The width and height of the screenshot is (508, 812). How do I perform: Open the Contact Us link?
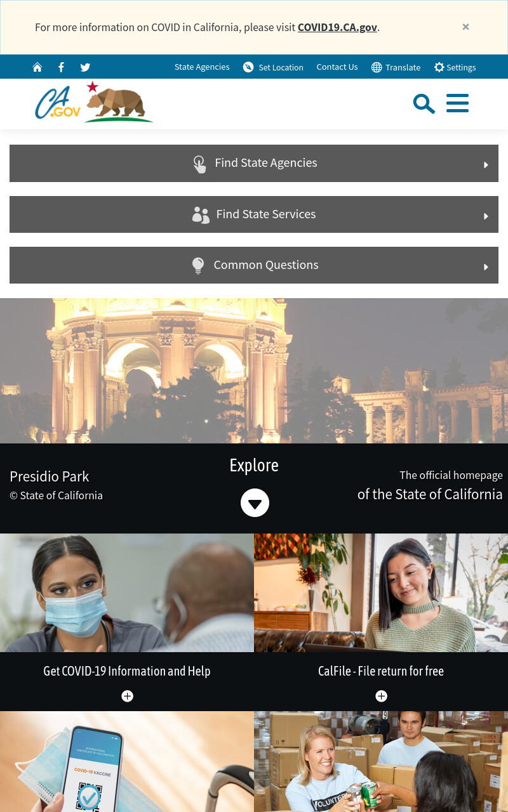point(337,67)
